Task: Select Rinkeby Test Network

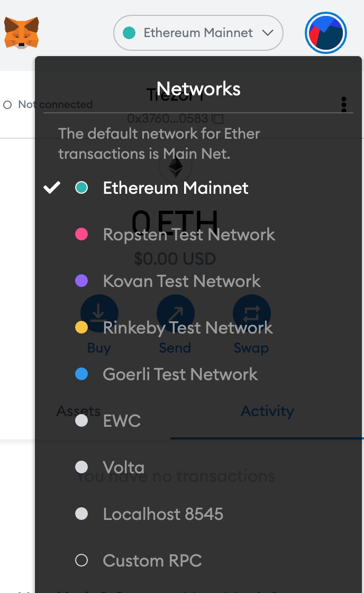Action: point(188,328)
